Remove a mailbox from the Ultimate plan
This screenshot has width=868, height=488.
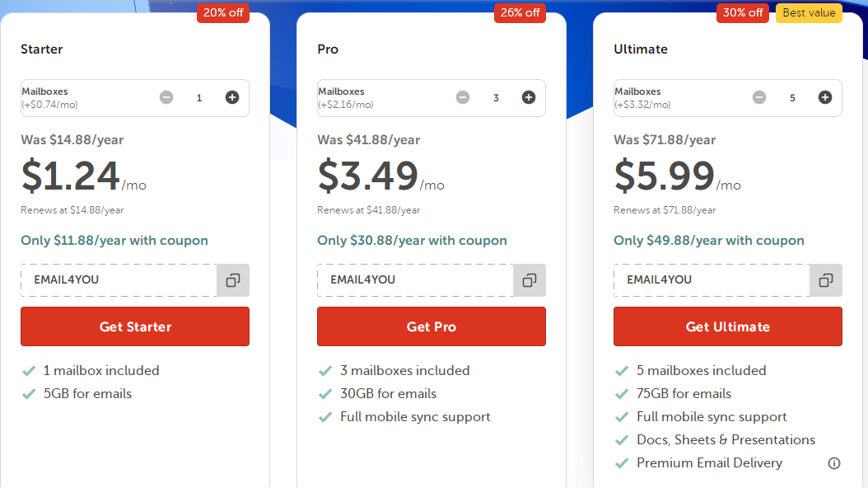pos(759,97)
